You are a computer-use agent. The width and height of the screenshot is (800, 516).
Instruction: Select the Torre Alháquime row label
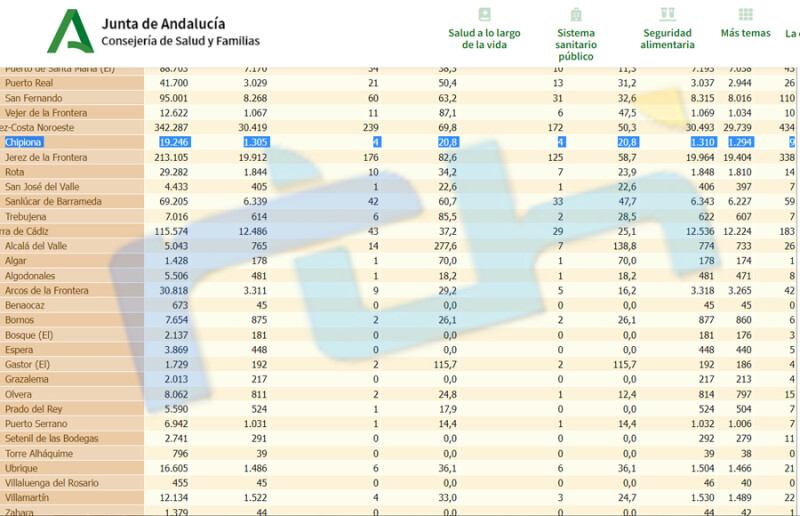39,454
